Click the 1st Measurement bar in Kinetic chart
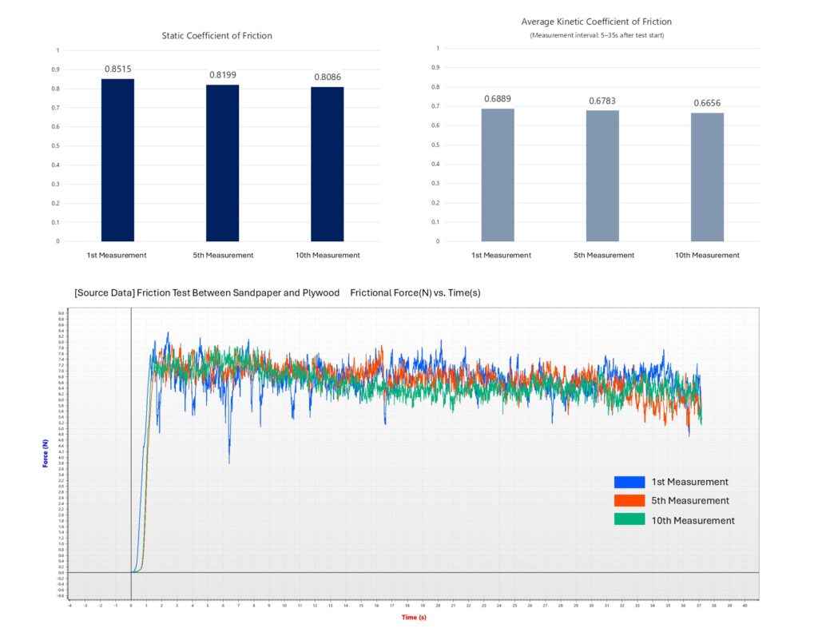This screenshot has width=818, height=644. (498, 175)
